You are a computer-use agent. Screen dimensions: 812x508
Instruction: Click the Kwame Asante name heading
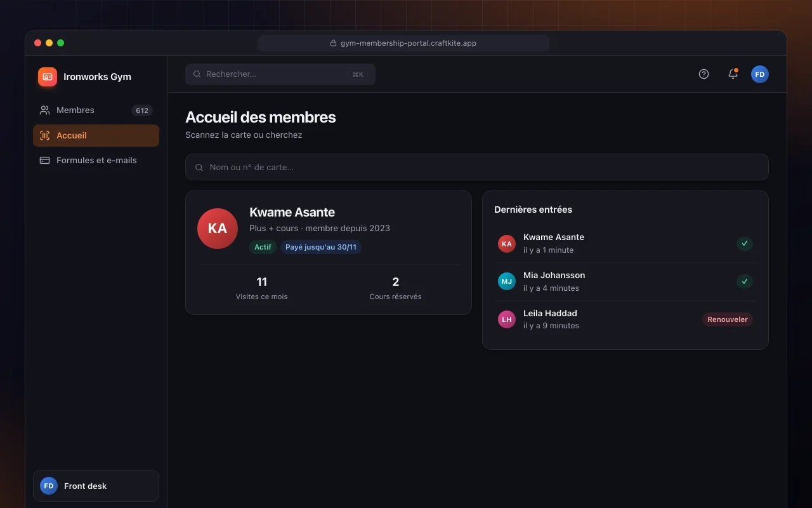[x=292, y=212]
